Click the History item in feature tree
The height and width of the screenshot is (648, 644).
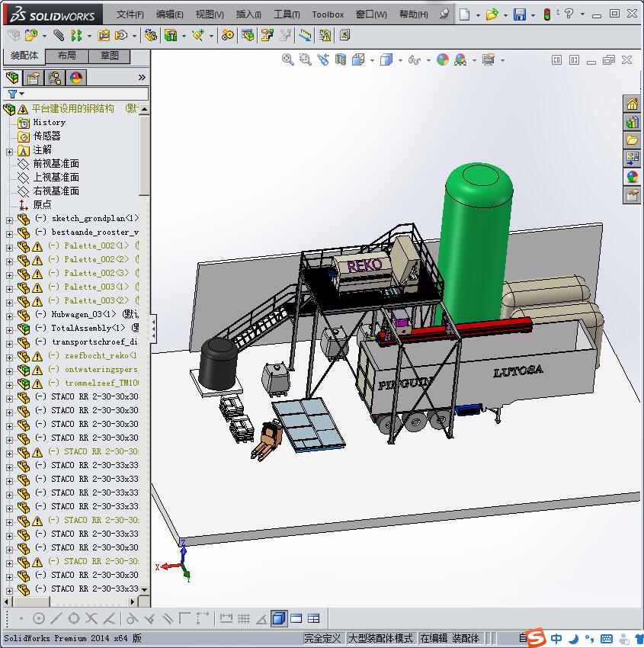click(x=49, y=122)
